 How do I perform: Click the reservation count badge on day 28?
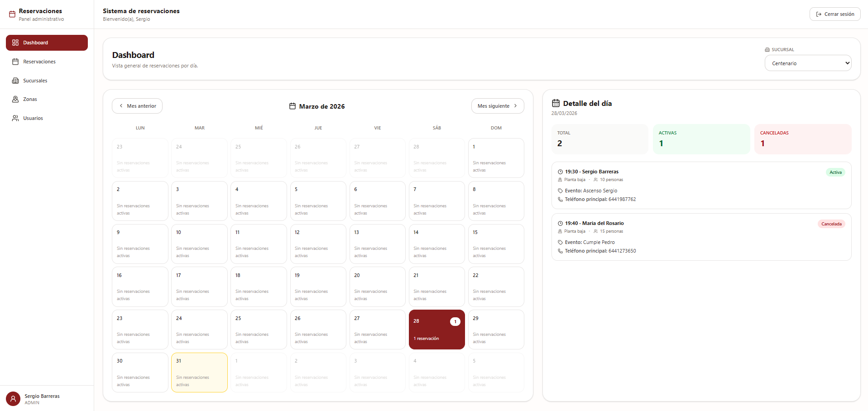point(455,321)
